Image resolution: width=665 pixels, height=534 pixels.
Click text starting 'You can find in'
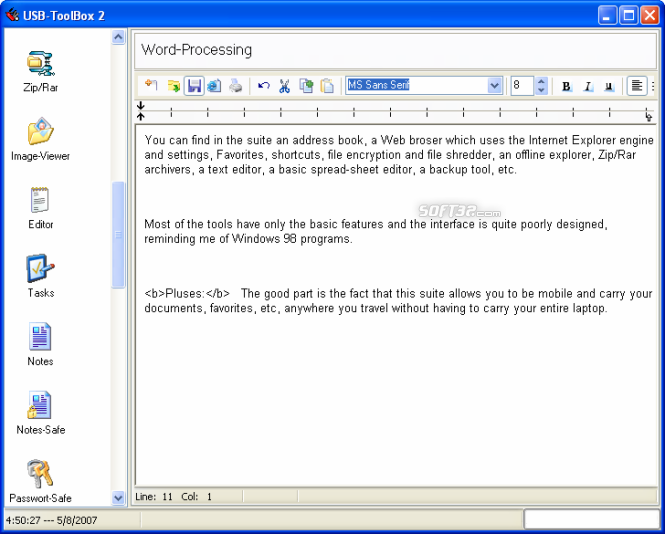(x=399, y=155)
